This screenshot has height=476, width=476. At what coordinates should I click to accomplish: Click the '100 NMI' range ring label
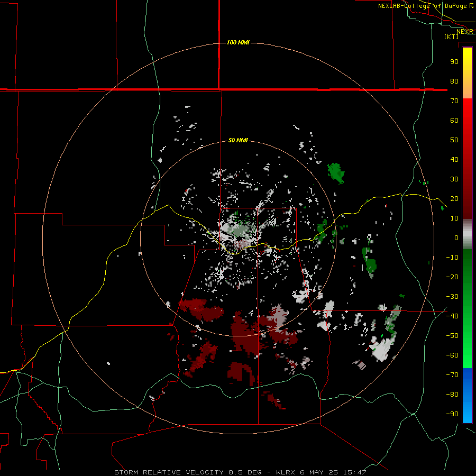click(238, 42)
